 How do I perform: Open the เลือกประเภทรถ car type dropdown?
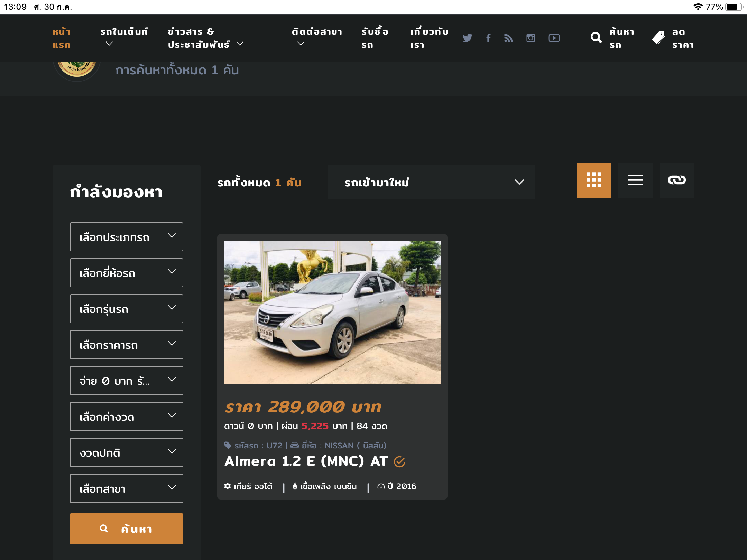127,237
